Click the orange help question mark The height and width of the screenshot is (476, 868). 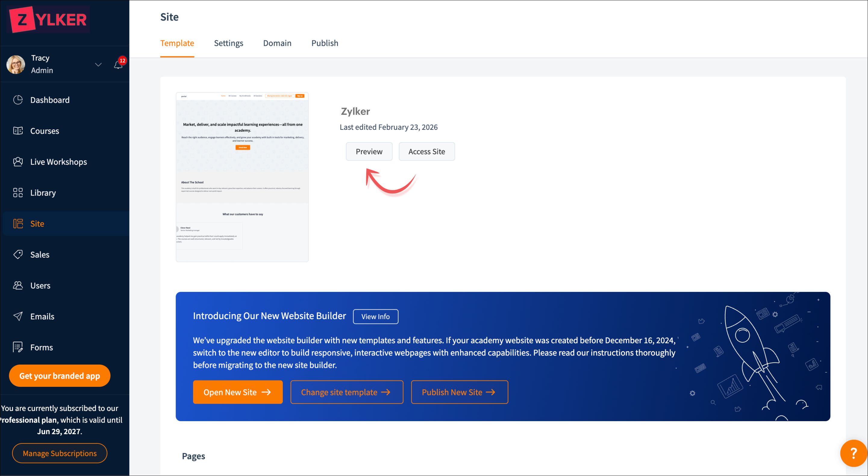click(853, 453)
